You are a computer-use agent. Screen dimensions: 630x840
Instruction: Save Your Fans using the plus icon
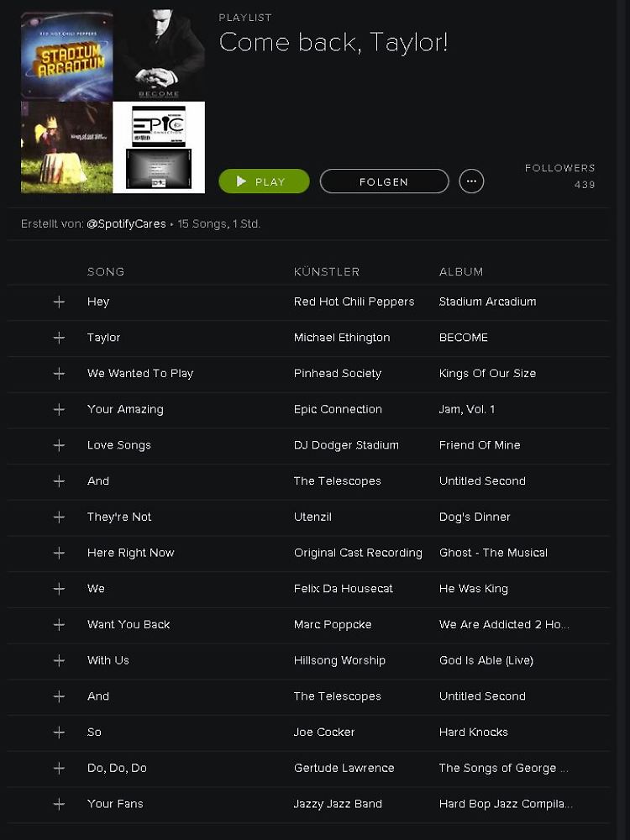click(x=59, y=804)
